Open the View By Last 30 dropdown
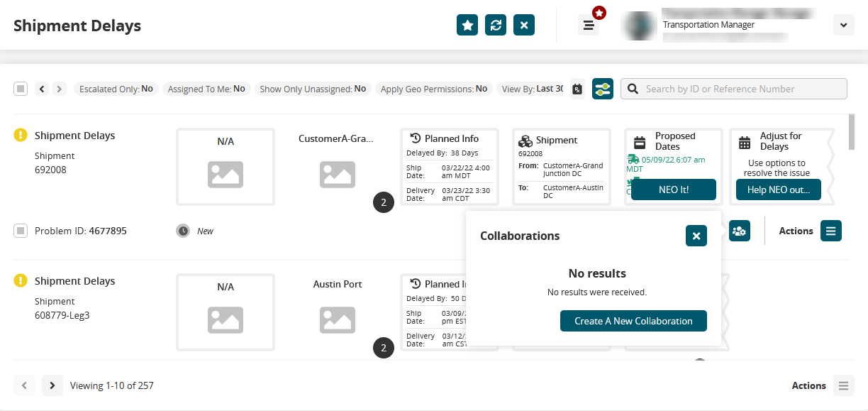 pos(532,89)
